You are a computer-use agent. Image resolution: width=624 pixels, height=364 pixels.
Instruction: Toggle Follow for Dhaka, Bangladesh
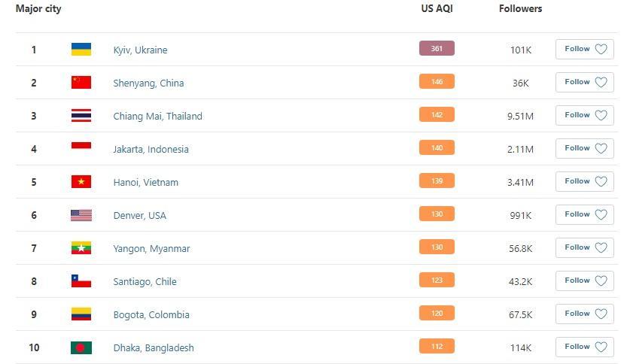click(x=584, y=347)
